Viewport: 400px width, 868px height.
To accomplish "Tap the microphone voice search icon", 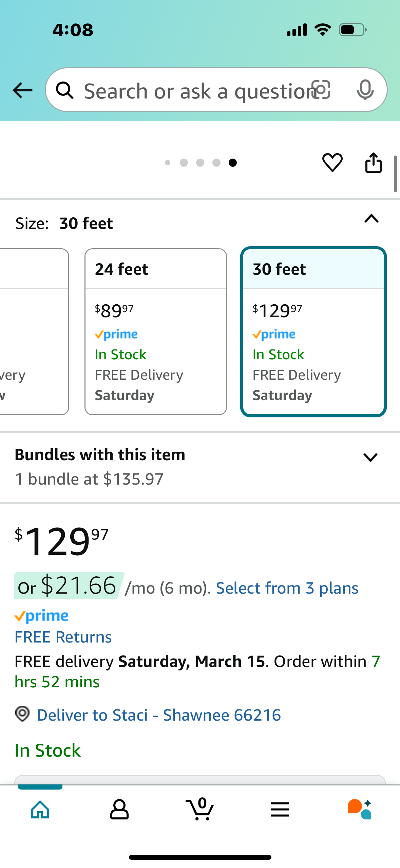I will 365,90.
